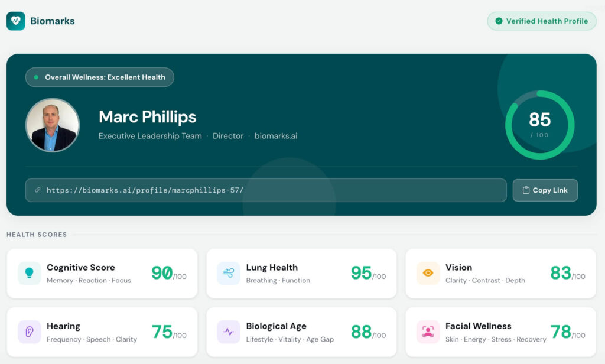Click Memory · Reaction · Focus subtitle
This screenshot has width=605, height=364.
point(89,280)
